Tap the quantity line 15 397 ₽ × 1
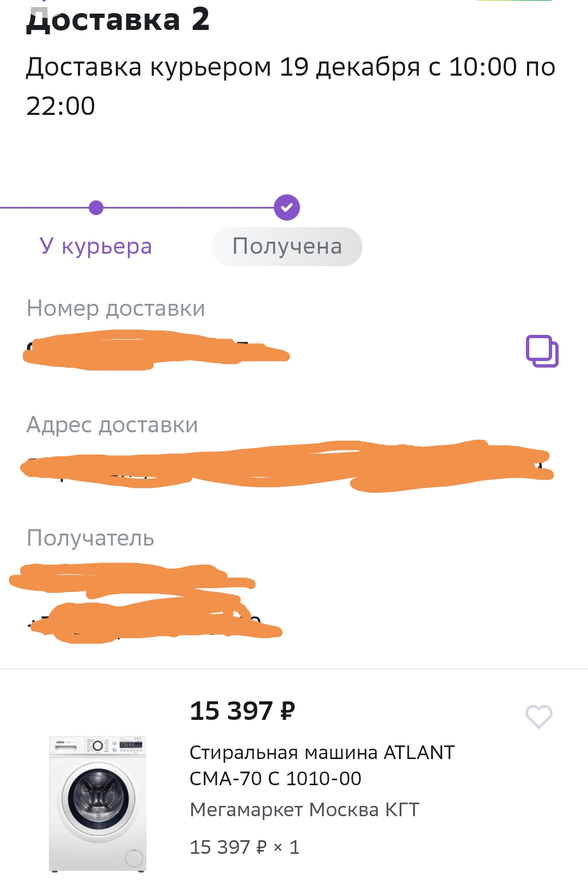The width and height of the screenshot is (588, 893). tap(244, 847)
